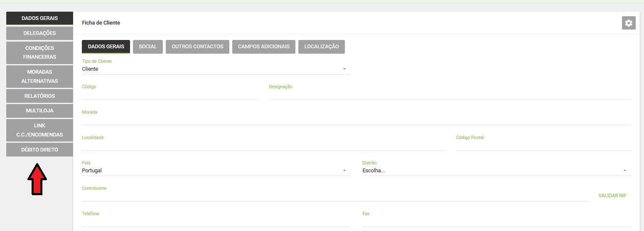Open MORADAS ALTERNATIVAS section

[39, 77]
